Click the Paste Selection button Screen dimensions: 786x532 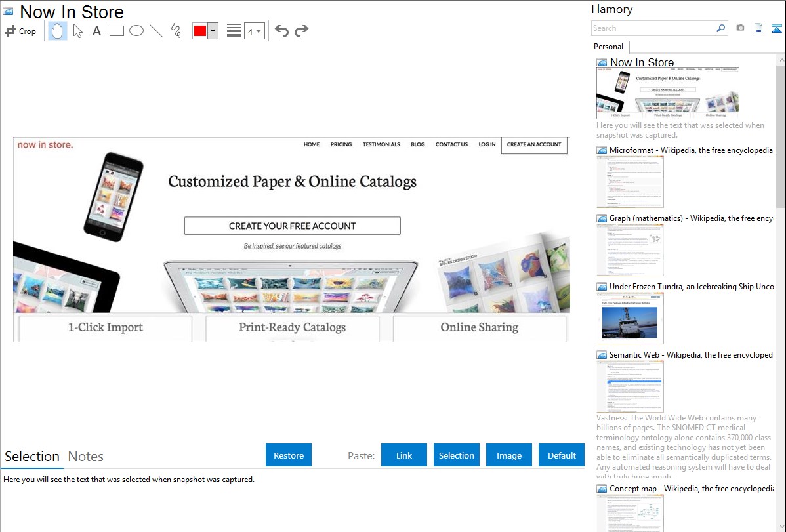tap(456, 455)
